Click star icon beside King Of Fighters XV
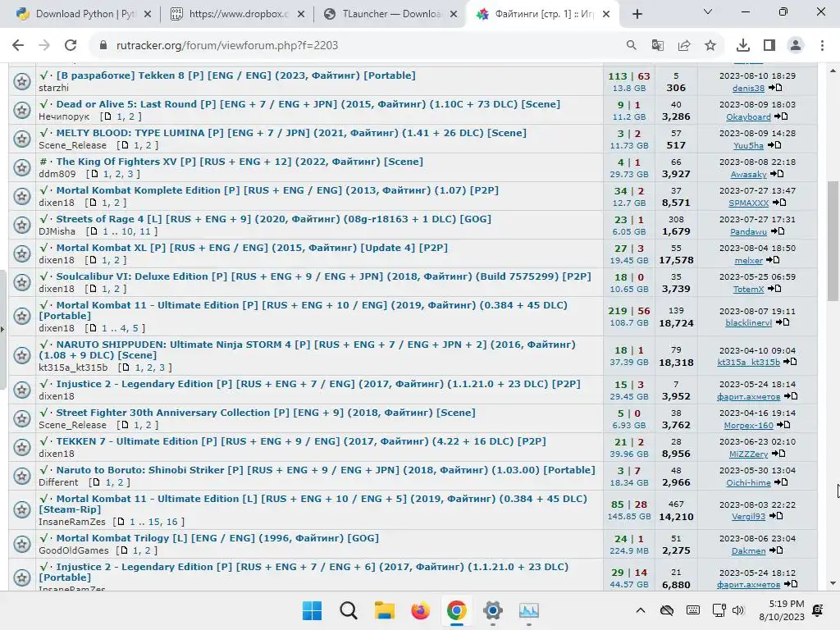The height and width of the screenshot is (630, 840). (x=22, y=167)
